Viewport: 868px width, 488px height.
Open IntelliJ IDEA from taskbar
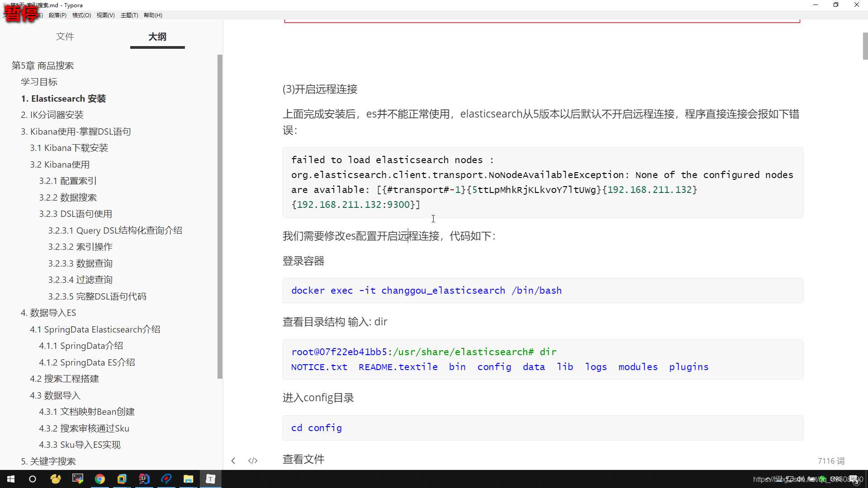(x=144, y=479)
